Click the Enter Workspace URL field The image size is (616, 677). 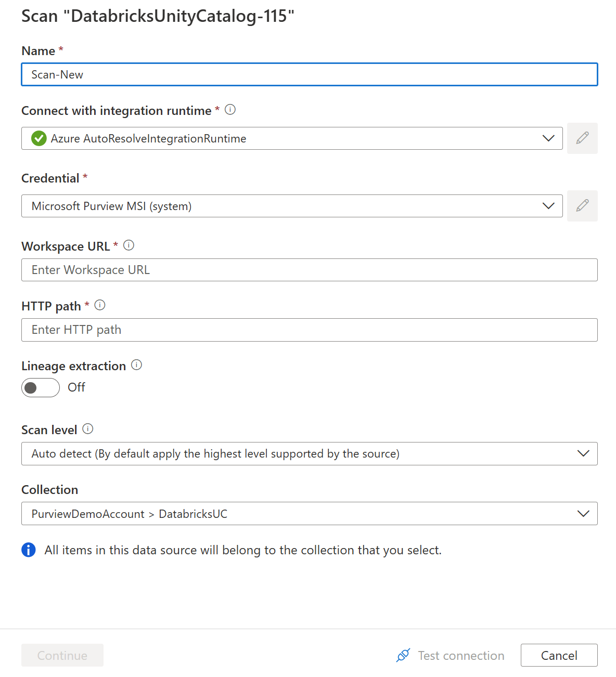point(309,270)
